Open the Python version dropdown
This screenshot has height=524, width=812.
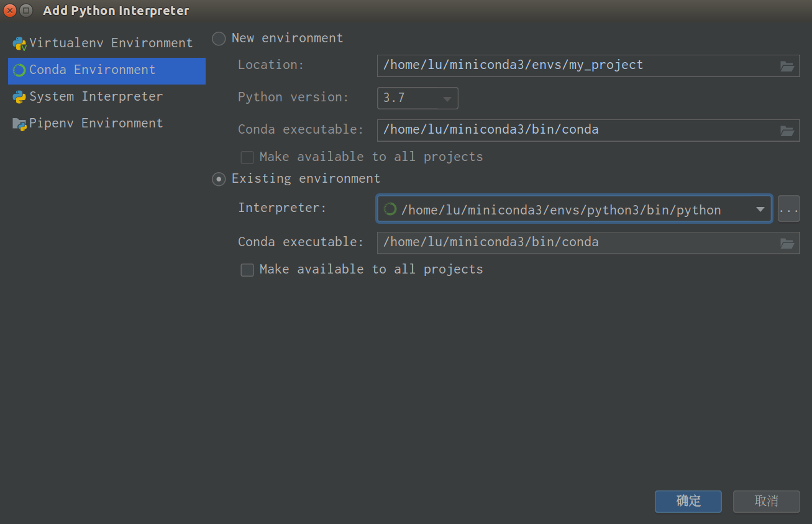point(417,98)
